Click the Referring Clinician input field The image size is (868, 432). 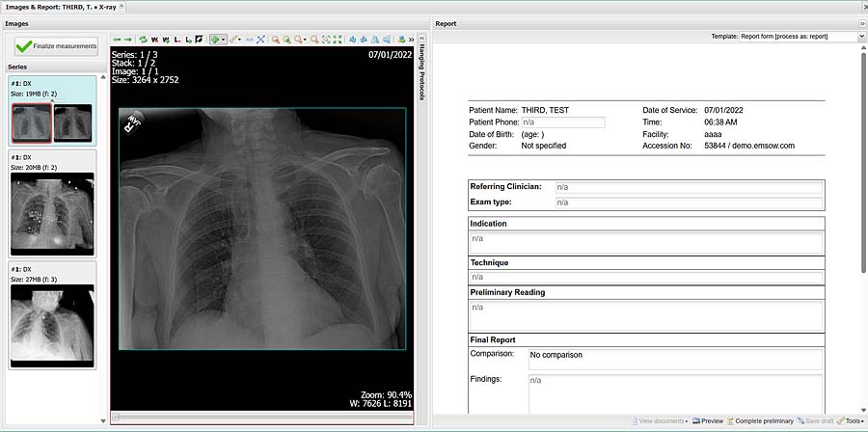[689, 187]
